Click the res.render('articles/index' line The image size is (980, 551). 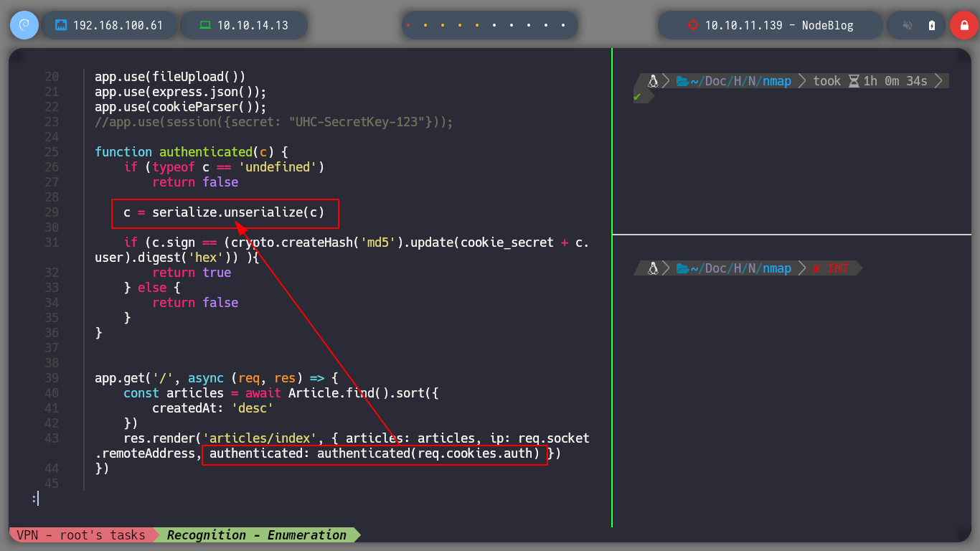tap(357, 438)
